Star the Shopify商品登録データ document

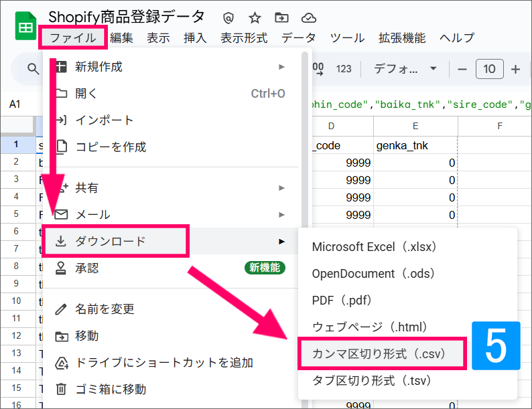pyautogui.click(x=255, y=18)
